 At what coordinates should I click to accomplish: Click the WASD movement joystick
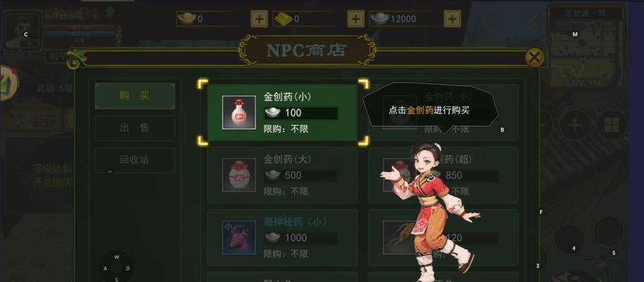coord(116,268)
